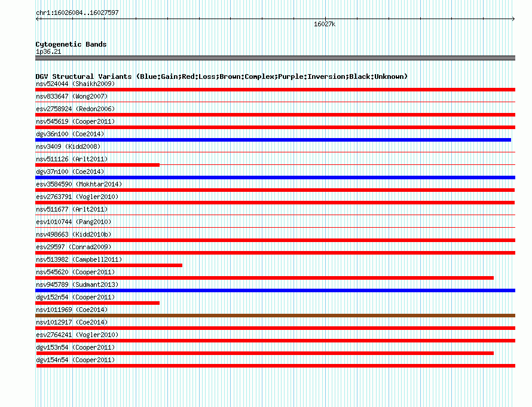This screenshot has height=407, width=532.
Task: Select the esv3584590 (Mokhtar2014) label
Action: click(79, 184)
